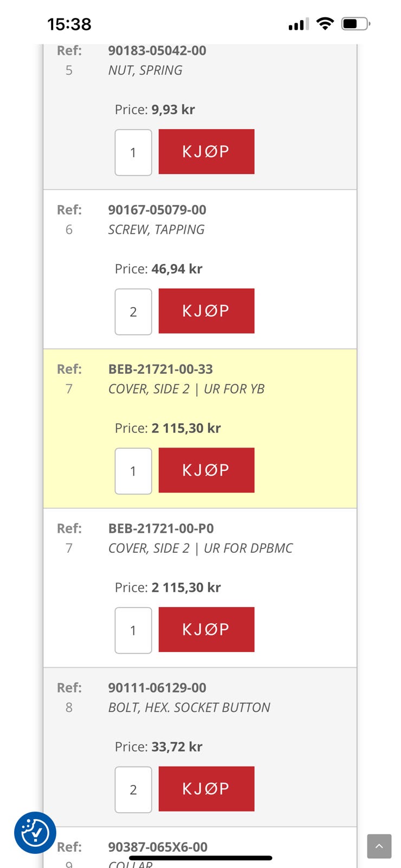Image resolution: width=401 pixels, height=868 pixels.
Task: Select quantity input for BEB-21721-00-33
Action: pyautogui.click(x=133, y=471)
